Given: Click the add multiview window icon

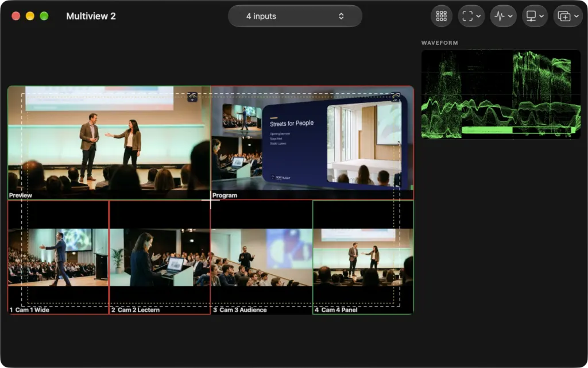Looking at the screenshot, I should 564,16.
